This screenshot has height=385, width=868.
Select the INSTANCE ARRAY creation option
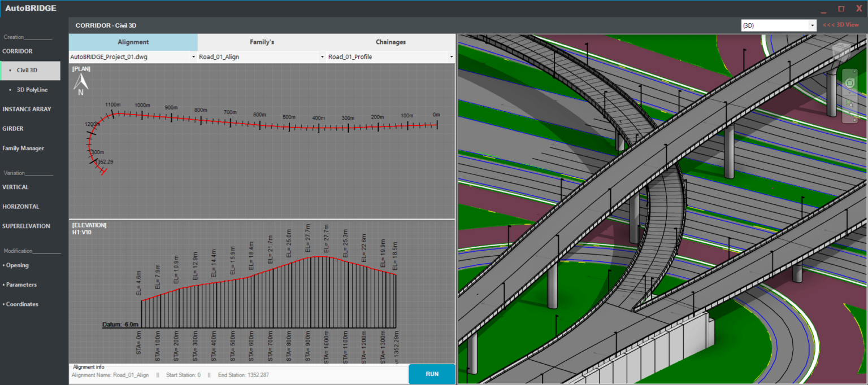tap(27, 109)
